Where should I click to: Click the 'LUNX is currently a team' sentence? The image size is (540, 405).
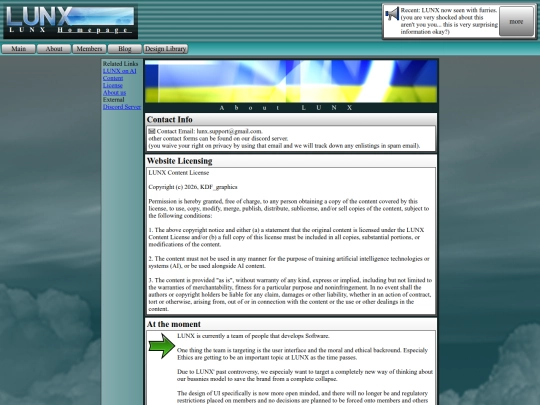(253, 336)
